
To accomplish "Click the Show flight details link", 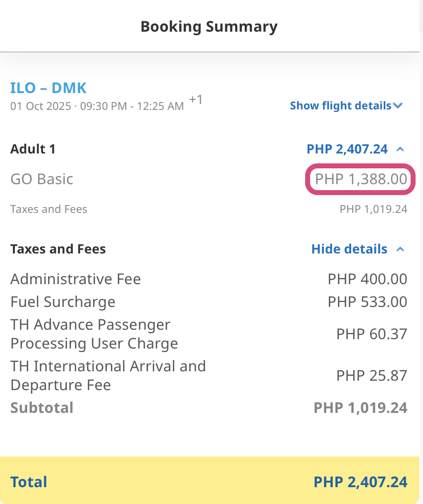I will [340, 105].
